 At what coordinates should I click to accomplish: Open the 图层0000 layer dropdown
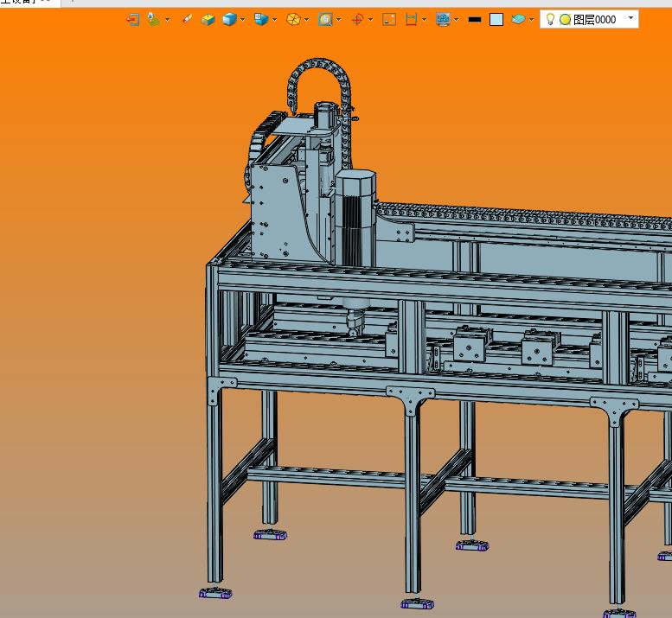630,18
